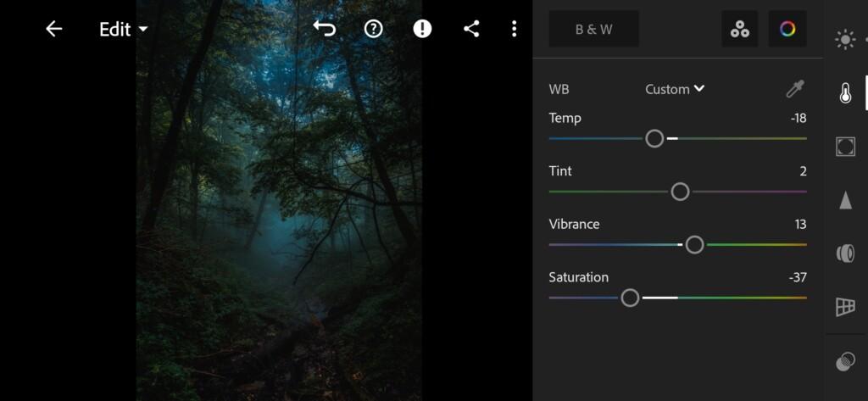Share the photo
This screenshot has height=401, width=868.
pyautogui.click(x=471, y=29)
